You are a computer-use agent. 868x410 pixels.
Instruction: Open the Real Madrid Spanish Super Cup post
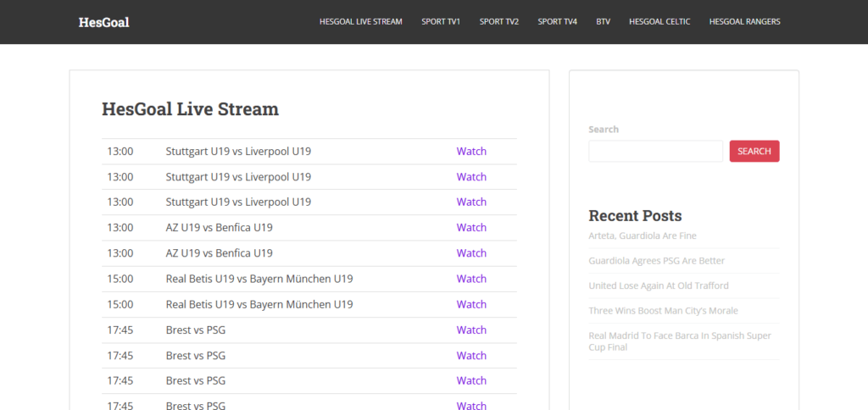(x=680, y=341)
